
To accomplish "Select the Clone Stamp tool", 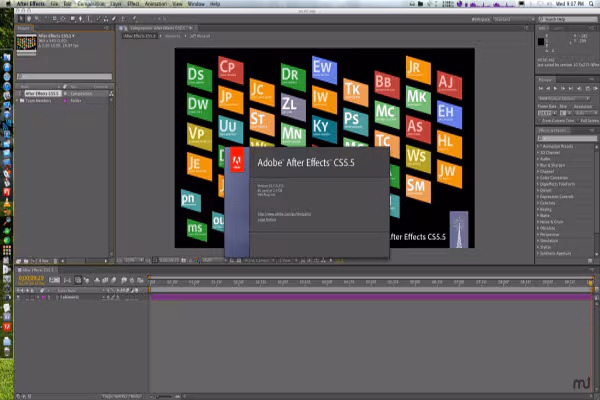I will 106,19.
